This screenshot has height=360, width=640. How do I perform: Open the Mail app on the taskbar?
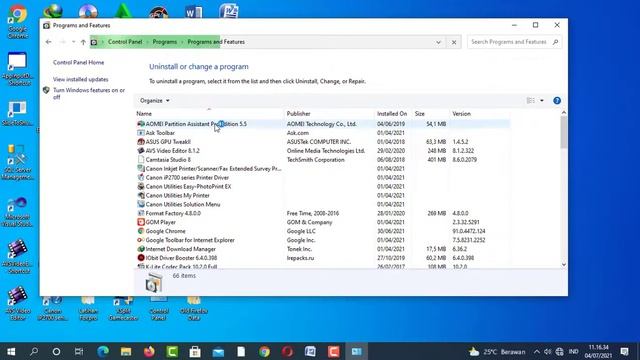point(218,351)
